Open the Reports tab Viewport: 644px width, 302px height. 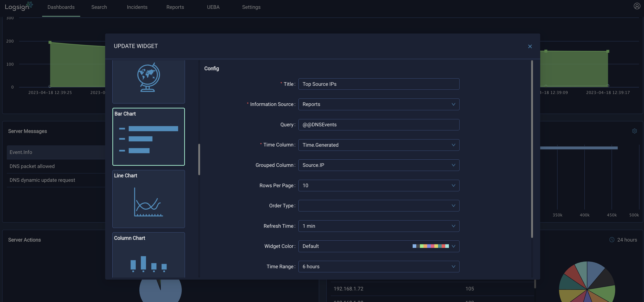[175, 7]
